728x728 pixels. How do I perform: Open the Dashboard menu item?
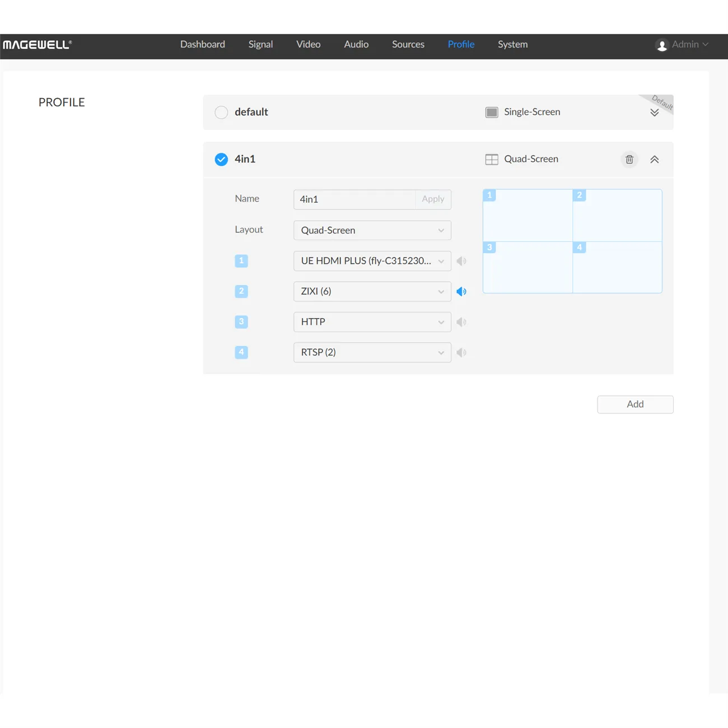(x=202, y=44)
